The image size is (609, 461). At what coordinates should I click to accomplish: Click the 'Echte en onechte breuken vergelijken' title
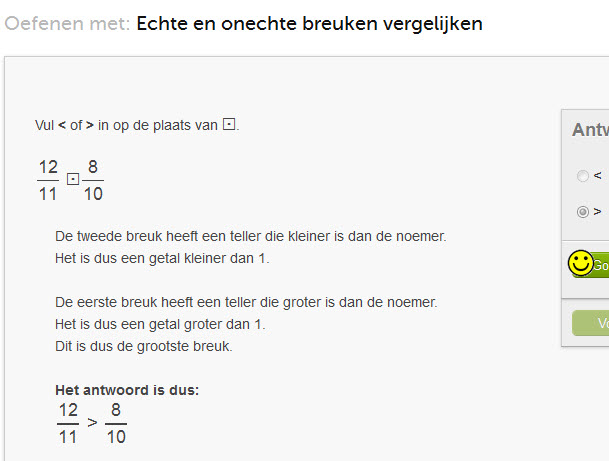pyautogui.click(x=309, y=24)
